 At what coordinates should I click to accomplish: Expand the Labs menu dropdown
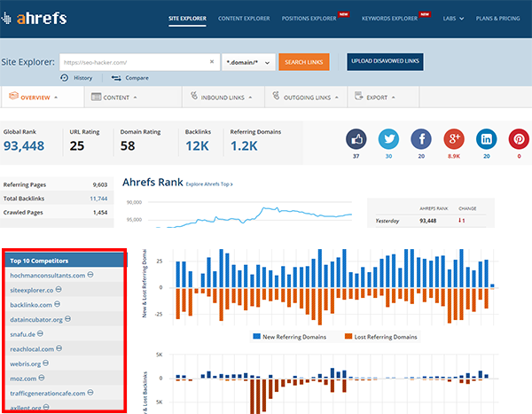click(x=455, y=18)
